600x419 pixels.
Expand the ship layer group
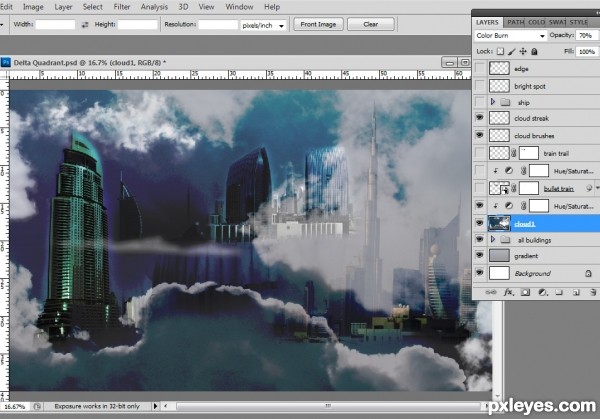[493, 102]
